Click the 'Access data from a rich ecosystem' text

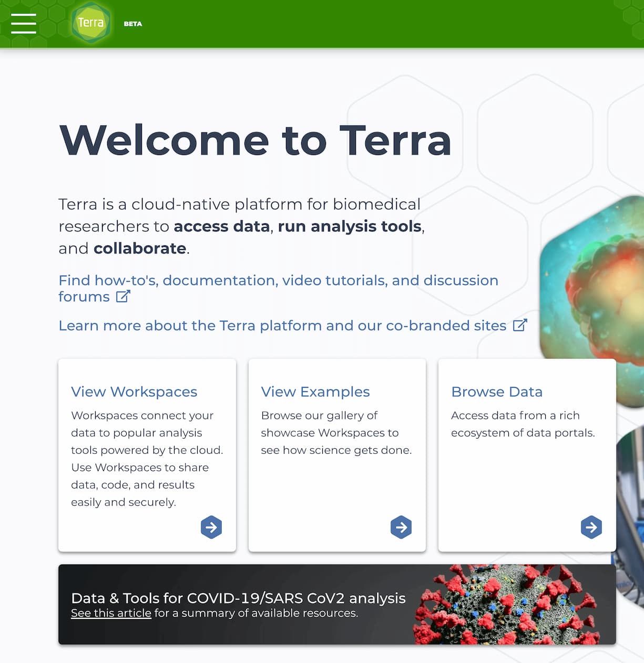click(523, 424)
